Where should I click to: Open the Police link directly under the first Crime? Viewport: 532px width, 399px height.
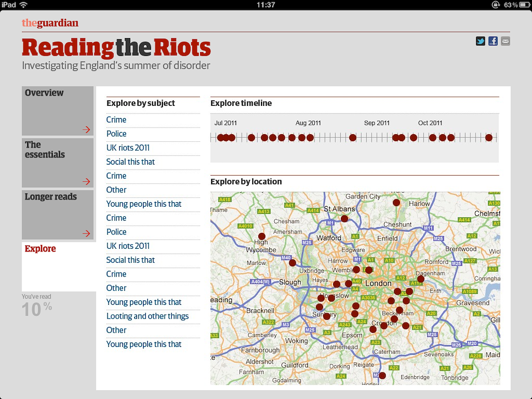pyautogui.click(x=116, y=134)
